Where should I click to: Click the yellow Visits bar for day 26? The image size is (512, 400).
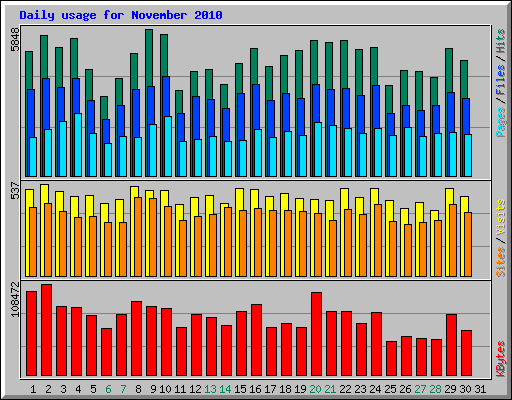(404, 216)
